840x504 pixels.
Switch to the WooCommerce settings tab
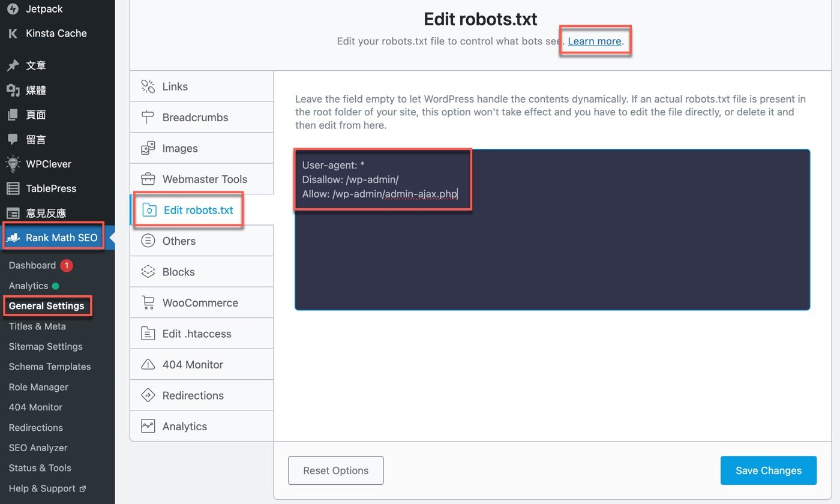[202, 302]
